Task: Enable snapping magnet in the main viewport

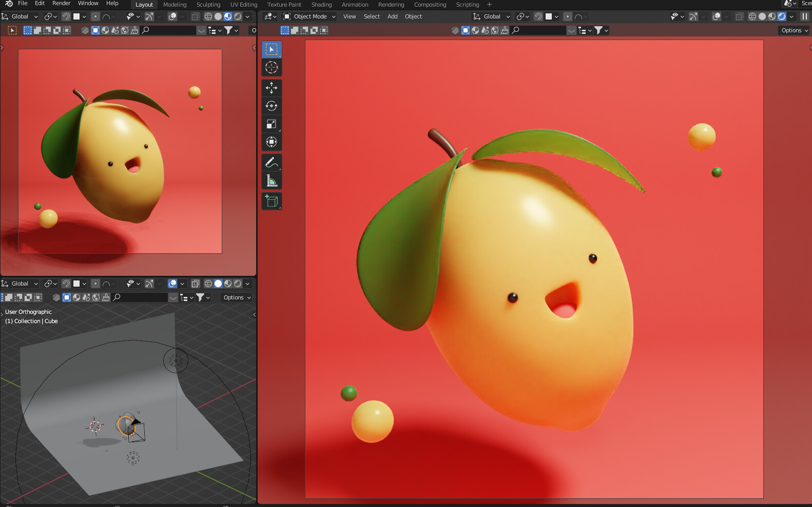Action: point(538,16)
